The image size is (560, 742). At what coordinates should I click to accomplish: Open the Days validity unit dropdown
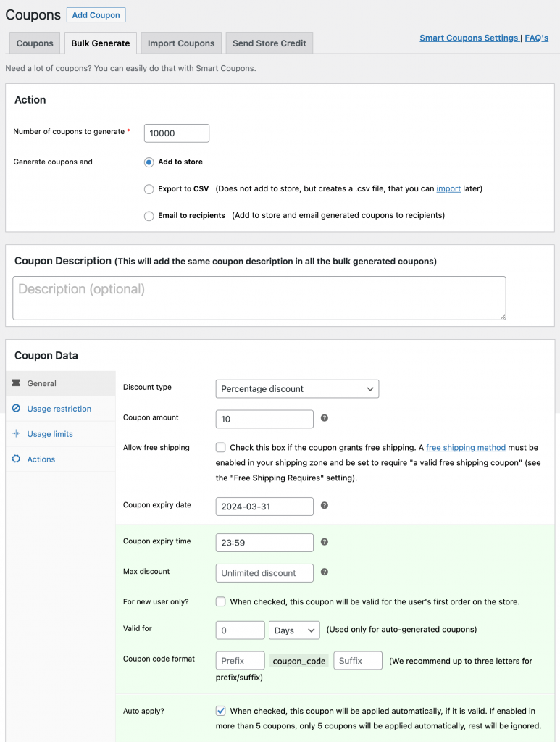tap(294, 630)
